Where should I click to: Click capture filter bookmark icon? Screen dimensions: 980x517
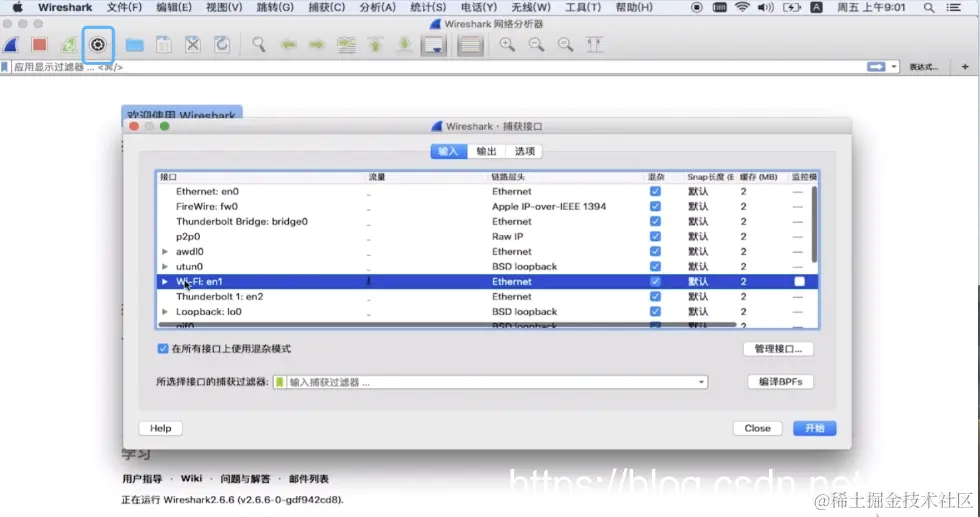click(x=280, y=382)
